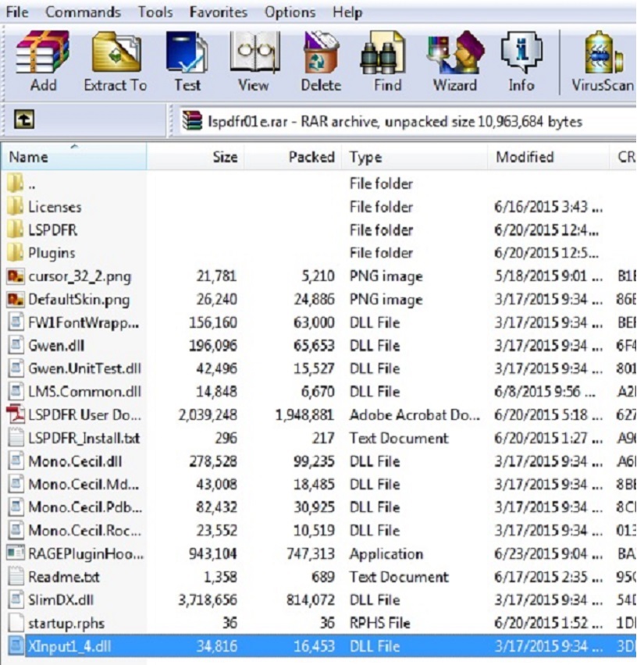Click the 'RPHS File' type cell
The height and width of the screenshot is (665, 644).
coord(379,623)
